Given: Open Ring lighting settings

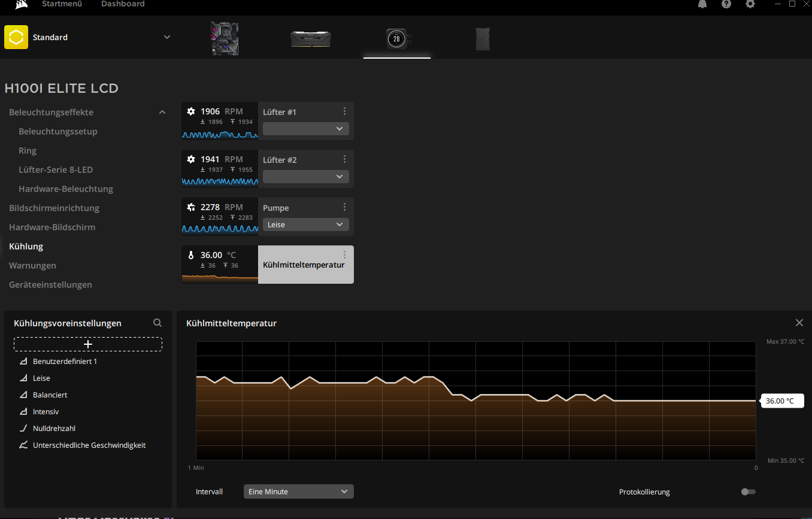Looking at the screenshot, I should pyautogui.click(x=28, y=150).
